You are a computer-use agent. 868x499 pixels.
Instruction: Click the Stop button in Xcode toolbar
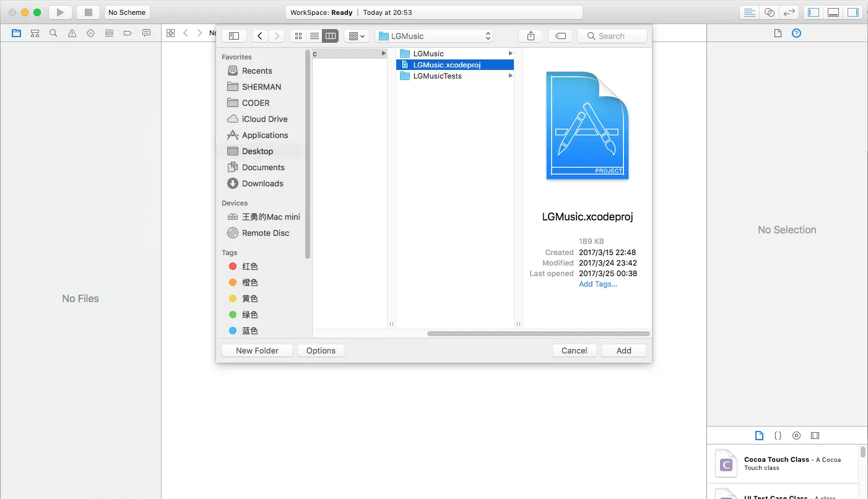coord(88,12)
